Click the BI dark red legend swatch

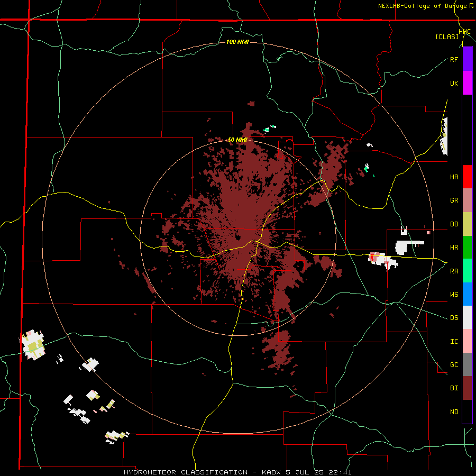point(467,388)
